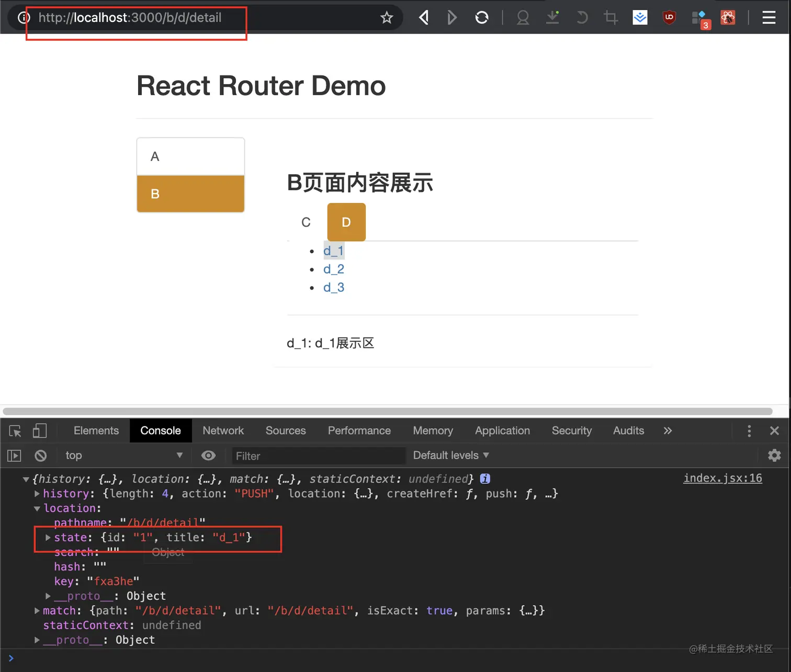Open the browser hamburger menu
This screenshot has height=672, width=791.
tap(769, 18)
